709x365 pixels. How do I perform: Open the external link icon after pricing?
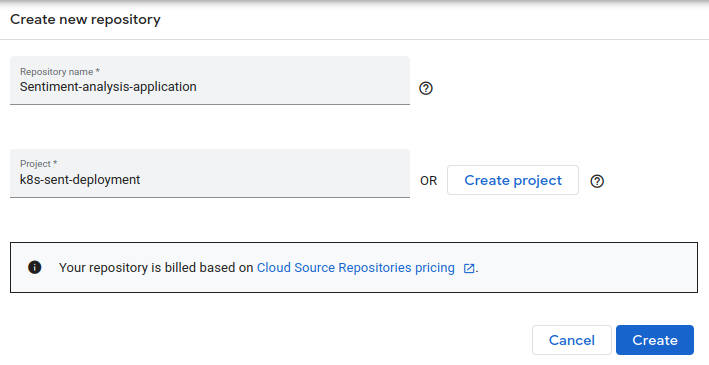(x=469, y=268)
